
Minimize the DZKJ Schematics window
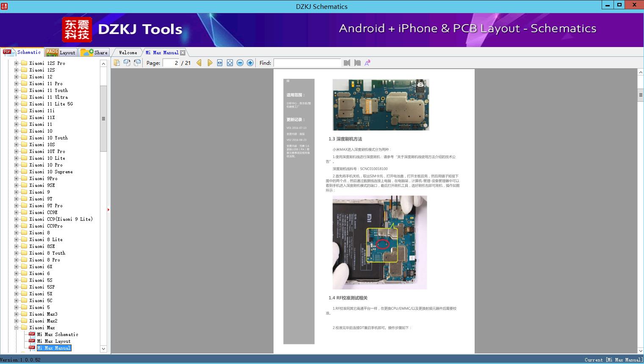click(x=608, y=5)
